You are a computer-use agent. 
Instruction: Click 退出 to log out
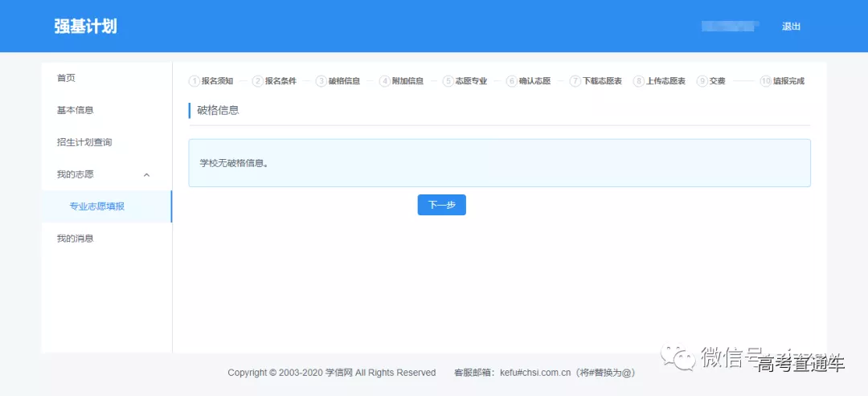pyautogui.click(x=791, y=27)
